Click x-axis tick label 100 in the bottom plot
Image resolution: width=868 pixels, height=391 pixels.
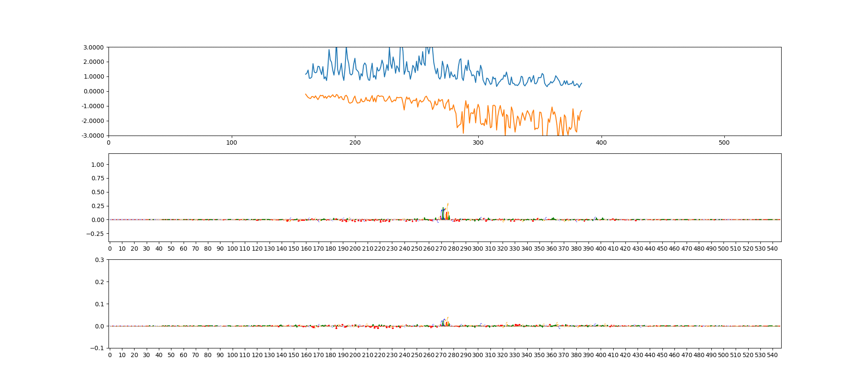click(233, 355)
